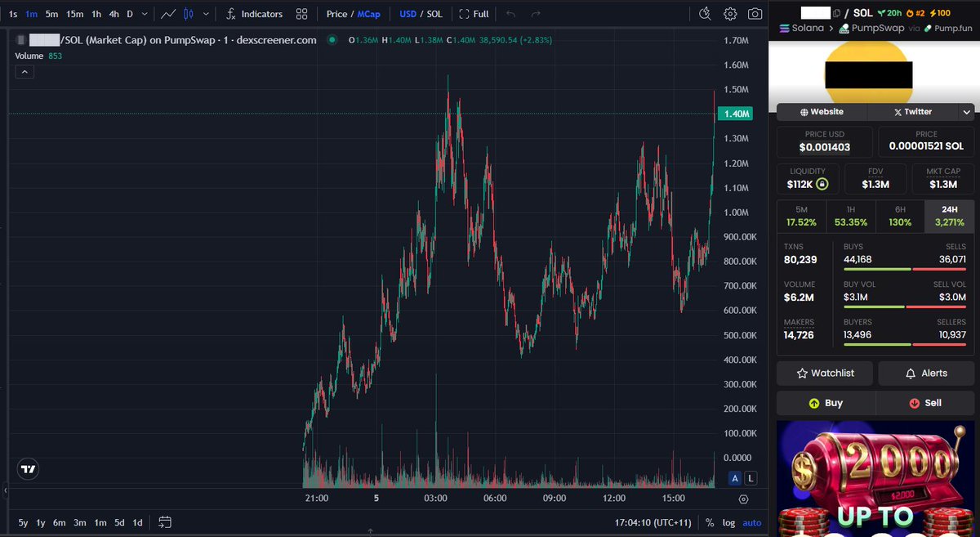Set chart currency to USD
This screenshot has width=980, height=537.
click(408, 14)
